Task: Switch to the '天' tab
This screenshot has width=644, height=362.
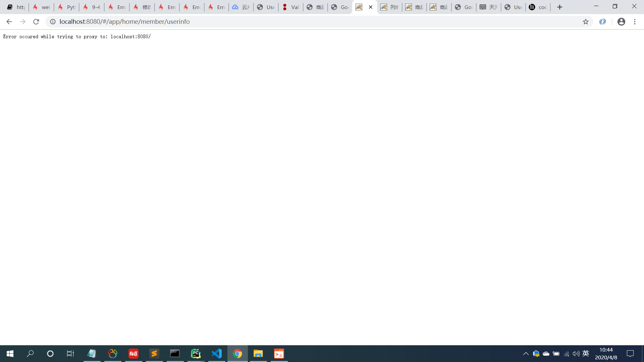Action: [x=488, y=7]
